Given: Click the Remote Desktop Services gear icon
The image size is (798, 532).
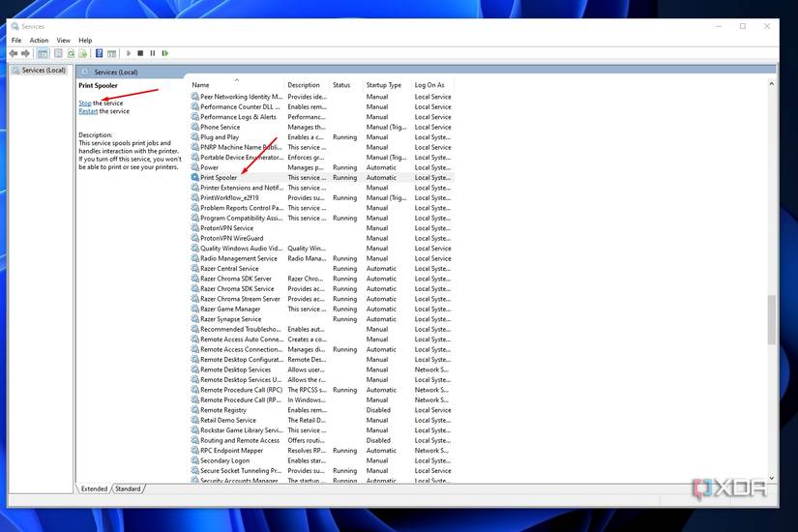Looking at the screenshot, I should point(195,369).
